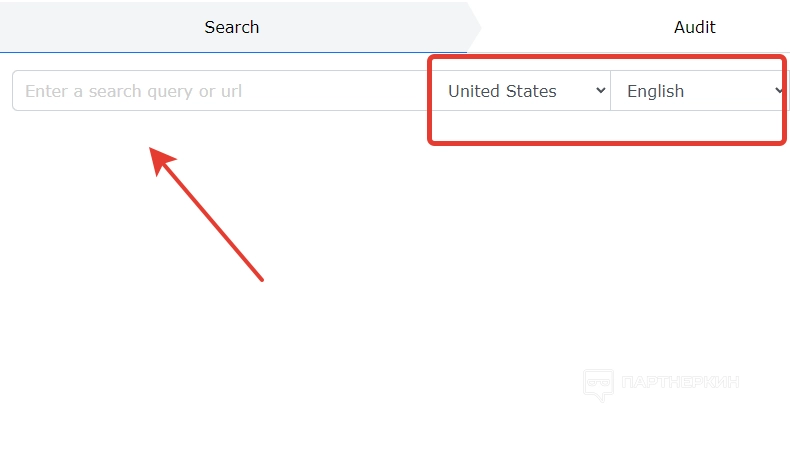Click the Partnerkin watermark logo icon
The image size is (790, 454).
tap(598, 384)
